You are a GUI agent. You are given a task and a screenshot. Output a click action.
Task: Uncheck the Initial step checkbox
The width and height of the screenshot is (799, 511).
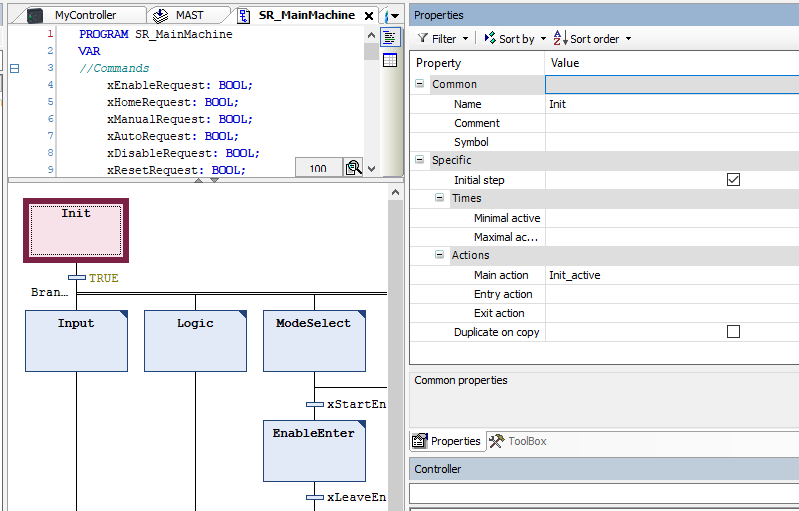coord(733,180)
